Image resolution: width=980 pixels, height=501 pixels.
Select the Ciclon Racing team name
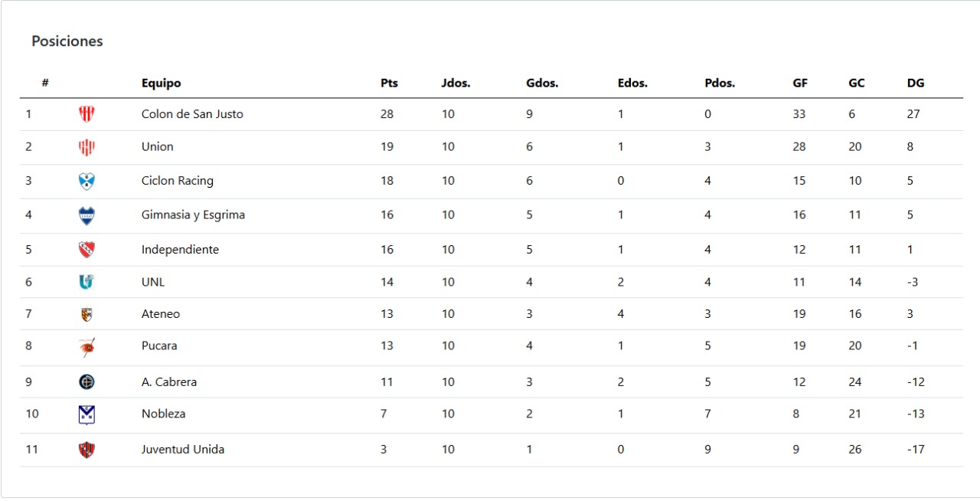[178, 182]
